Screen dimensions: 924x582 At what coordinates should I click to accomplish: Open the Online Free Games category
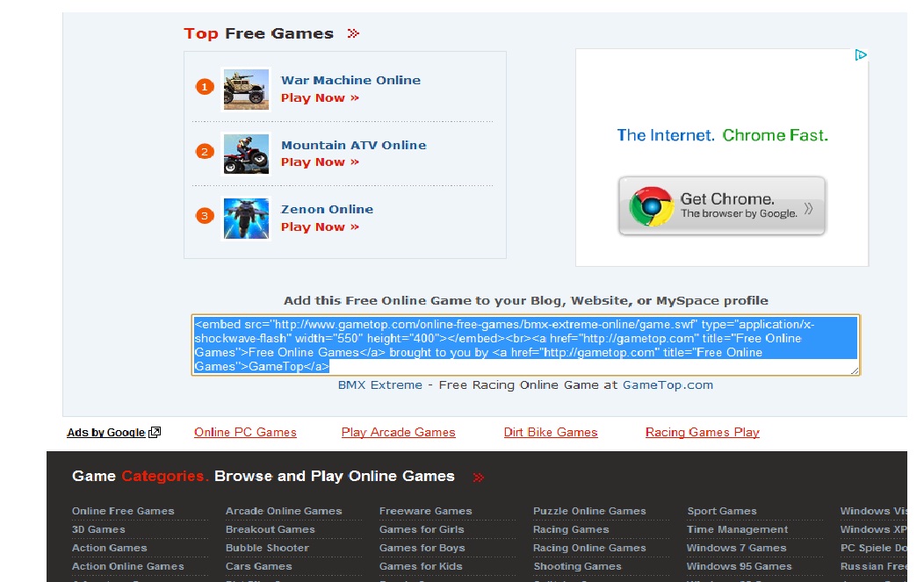point(123,511)
